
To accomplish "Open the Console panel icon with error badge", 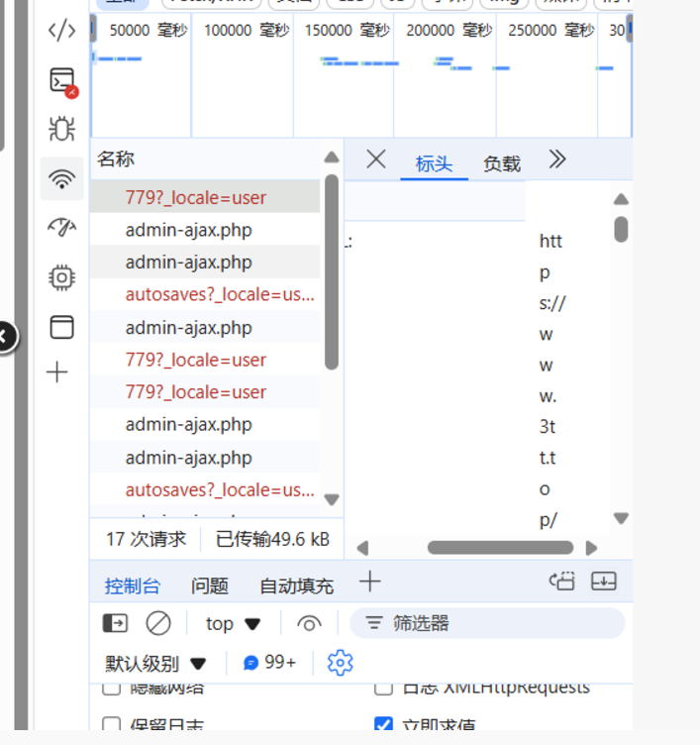I will click(x=63, y=82).
